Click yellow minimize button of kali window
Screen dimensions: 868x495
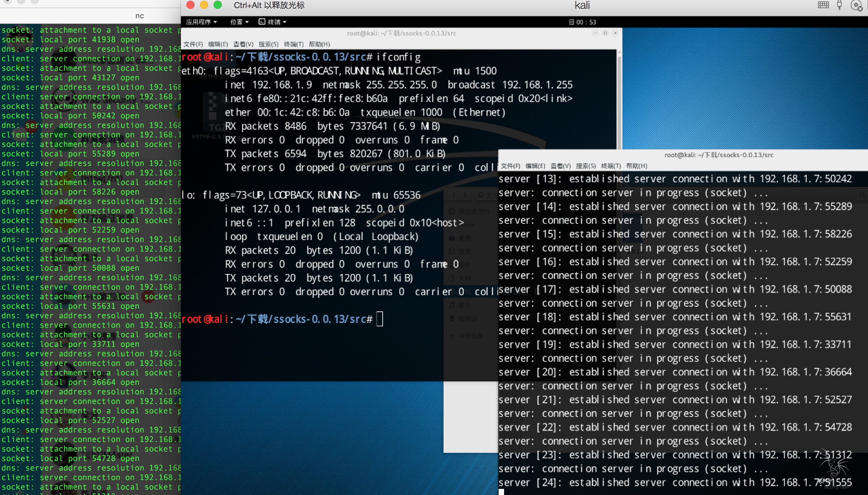[x=204, y=5]
